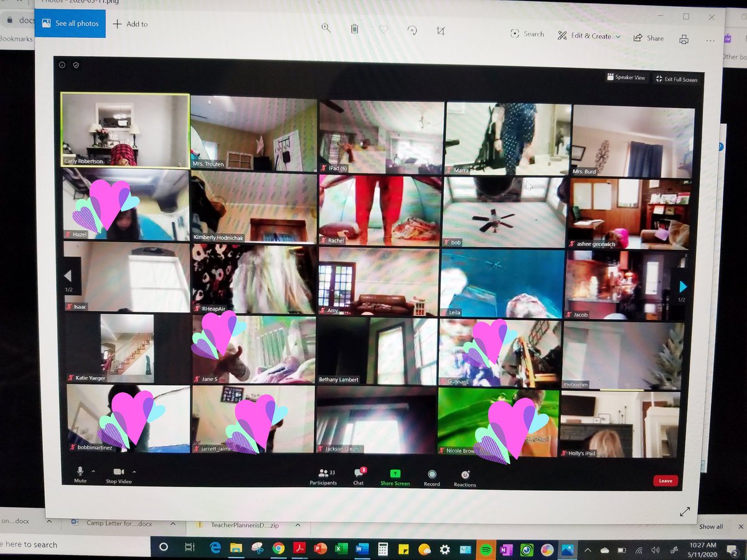Open Reactions in Zoom

coord(465,479)
